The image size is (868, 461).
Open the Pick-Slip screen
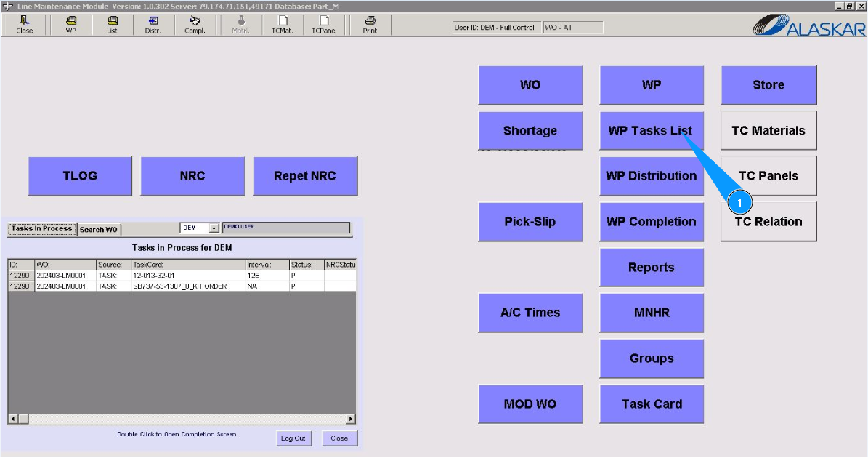click(x=530, y=222)
